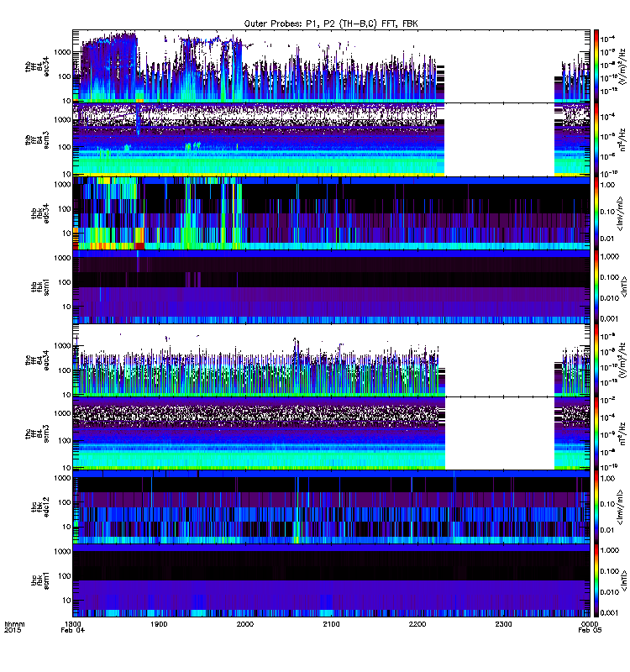Click the '100' y-axis tick of the thc fbk edc12 panel

[65, 501]
